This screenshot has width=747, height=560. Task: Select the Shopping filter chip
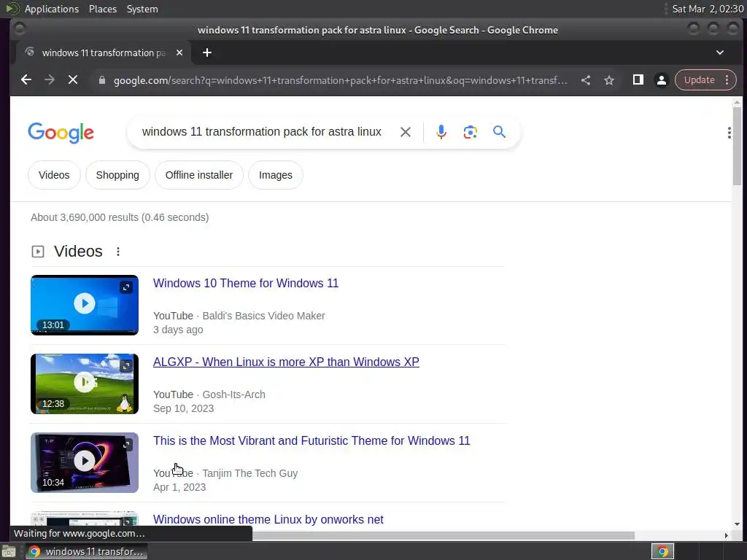coord(117,175)
